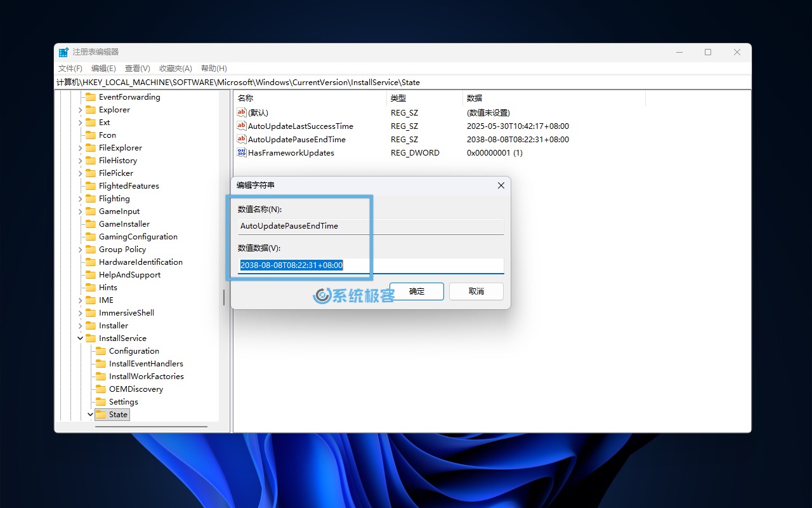Select the State folder icon
This screenshot has height=508, width=812.
(101, 414)
